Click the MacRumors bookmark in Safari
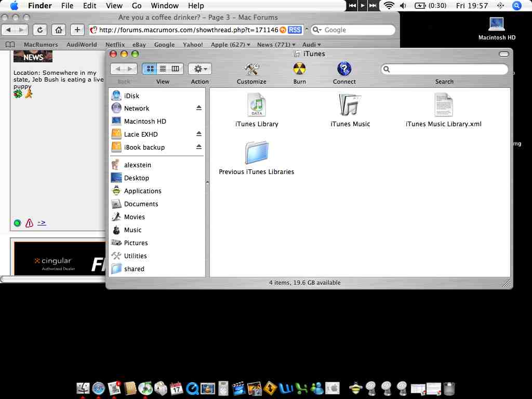This screenshot has width=532, height=399. [41, 45]
